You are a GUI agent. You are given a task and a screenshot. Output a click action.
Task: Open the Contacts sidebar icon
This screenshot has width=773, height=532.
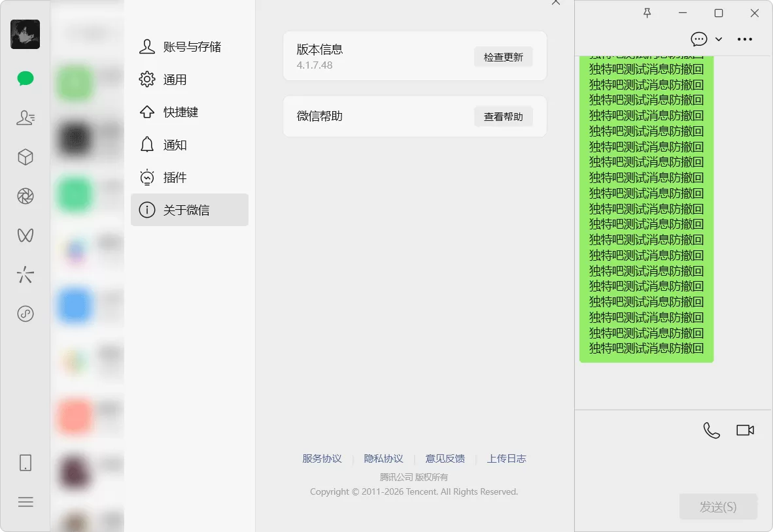pyautogui.click(x=25, y=118)
